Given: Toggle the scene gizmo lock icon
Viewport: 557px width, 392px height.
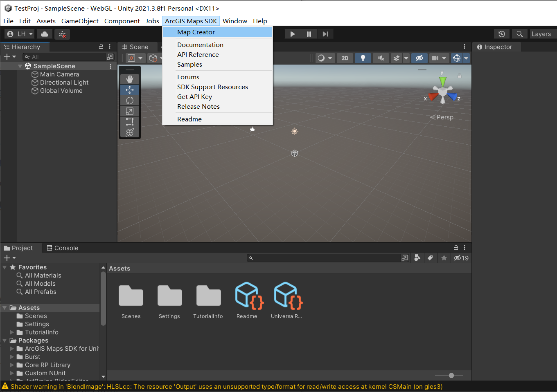Looking at the screenshot, I should pyautogui.click(x=460, y=76).
